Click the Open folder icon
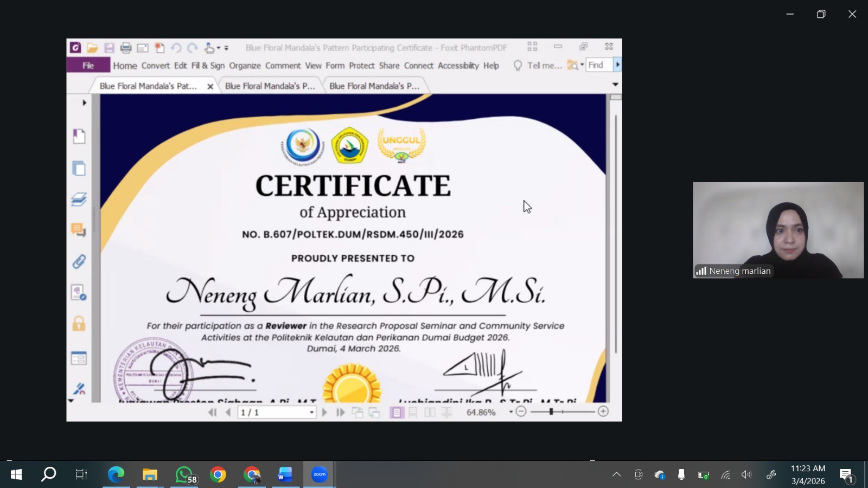Screen dimensions: 868x488 (x=92, y=48)
